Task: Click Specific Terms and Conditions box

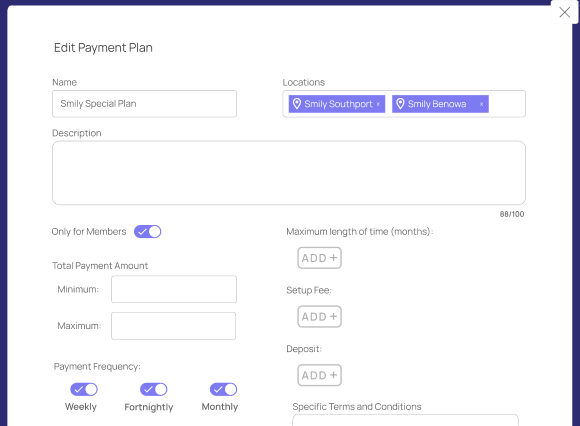Action: click(x=405, y=420)
